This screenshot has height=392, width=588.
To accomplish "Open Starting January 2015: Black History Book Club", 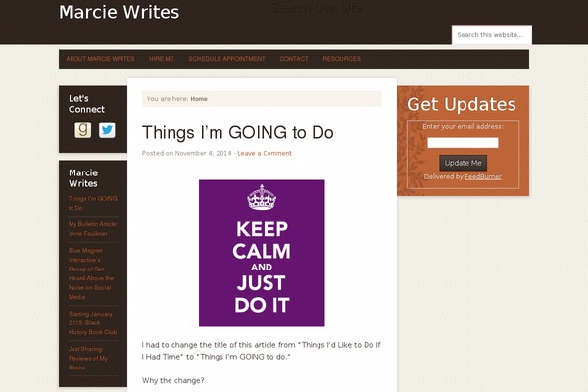I will click(92, 322).
